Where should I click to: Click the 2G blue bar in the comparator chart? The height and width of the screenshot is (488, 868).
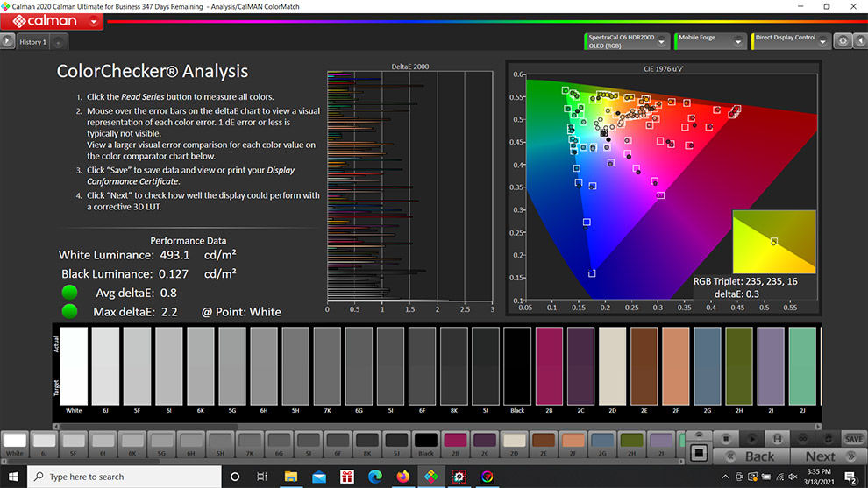point(708,365)
